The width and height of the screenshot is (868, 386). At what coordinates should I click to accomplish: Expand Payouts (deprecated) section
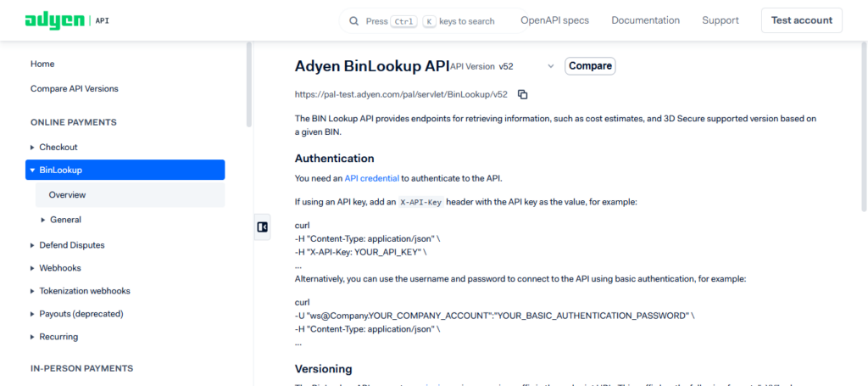pos(76,313)
